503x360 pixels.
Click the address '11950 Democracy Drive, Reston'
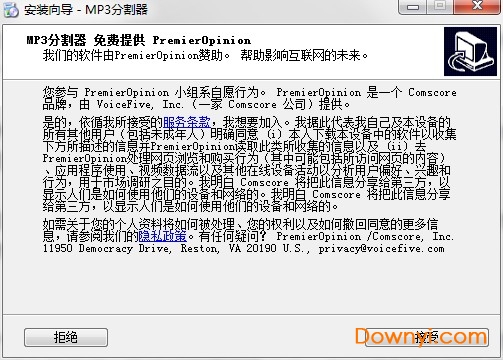[x=131, y=249]
